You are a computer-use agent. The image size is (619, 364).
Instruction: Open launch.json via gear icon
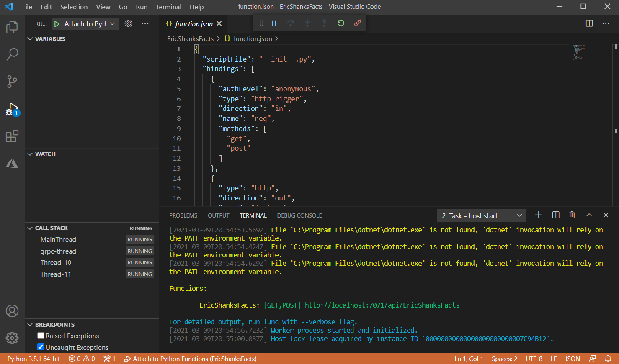[129, 24]
